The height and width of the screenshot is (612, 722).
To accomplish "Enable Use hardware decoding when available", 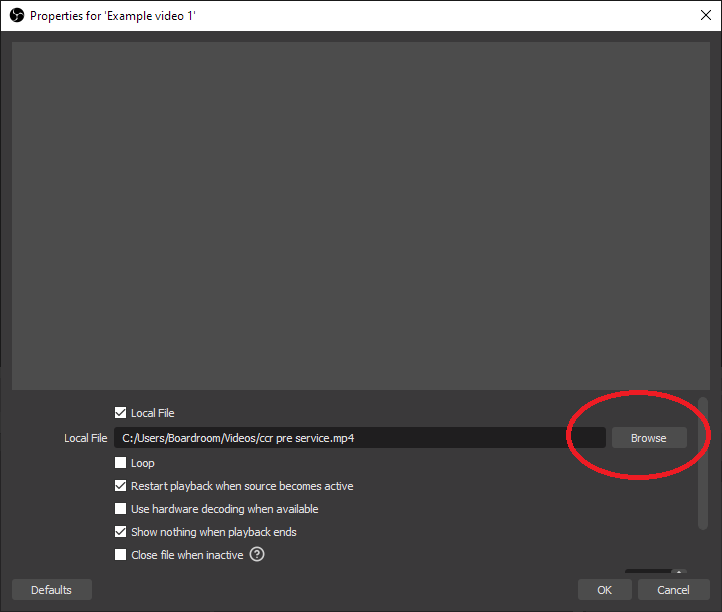I will [120, 508].
